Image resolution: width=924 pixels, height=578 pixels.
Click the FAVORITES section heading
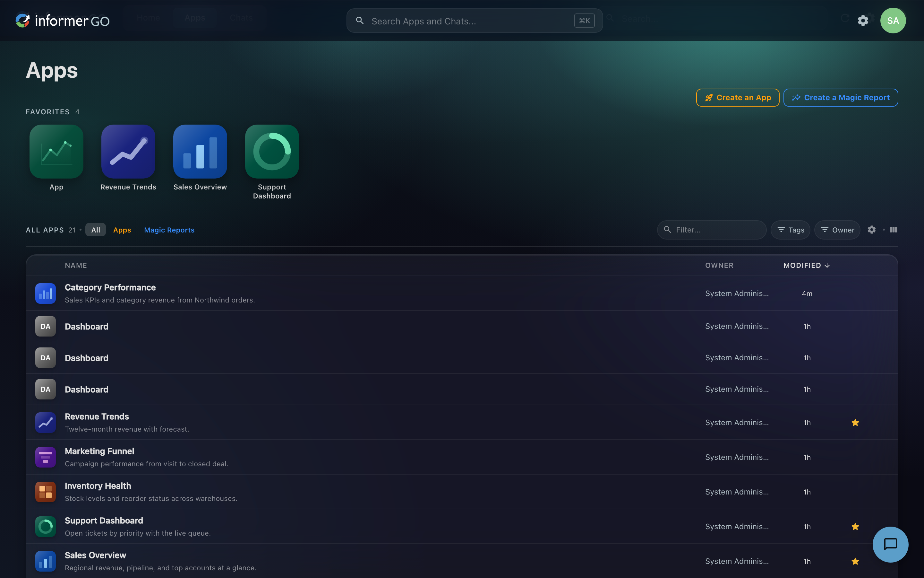tap(48, 112)
